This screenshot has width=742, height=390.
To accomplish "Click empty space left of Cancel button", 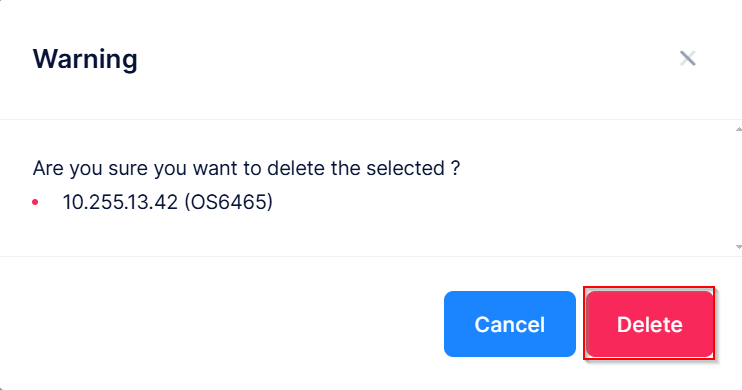I will click(222, 324).
